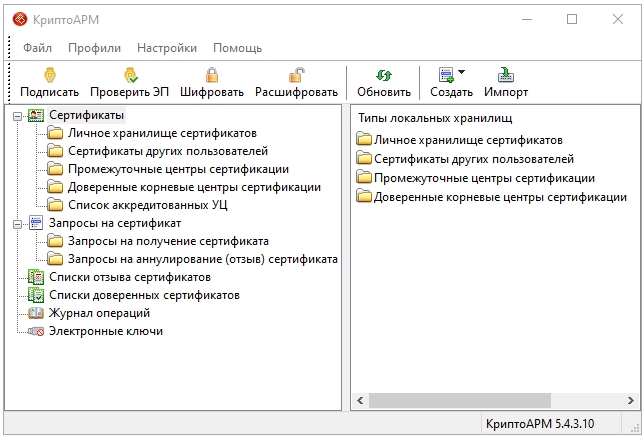The height and width of the screenshot is (437, 643).
Task: Click right-pane folder icon of Сертификаты других пользователей
Action: (x=364, y=158)
